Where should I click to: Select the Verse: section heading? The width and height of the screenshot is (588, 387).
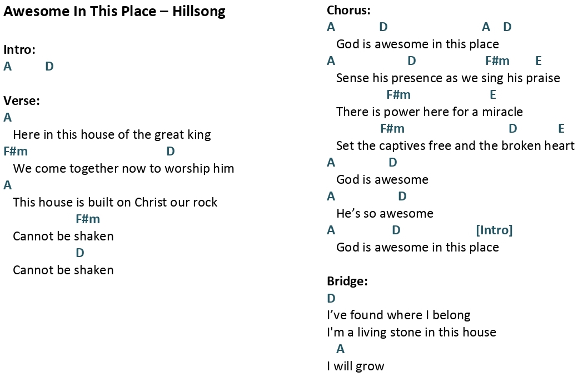click(22, 100)
